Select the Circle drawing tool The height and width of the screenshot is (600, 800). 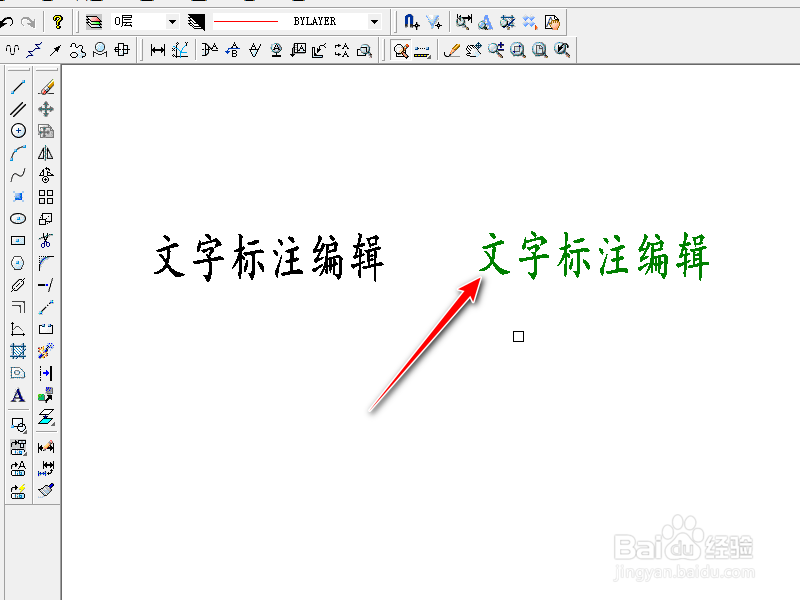pyautogui.click(x=18, y=131)
